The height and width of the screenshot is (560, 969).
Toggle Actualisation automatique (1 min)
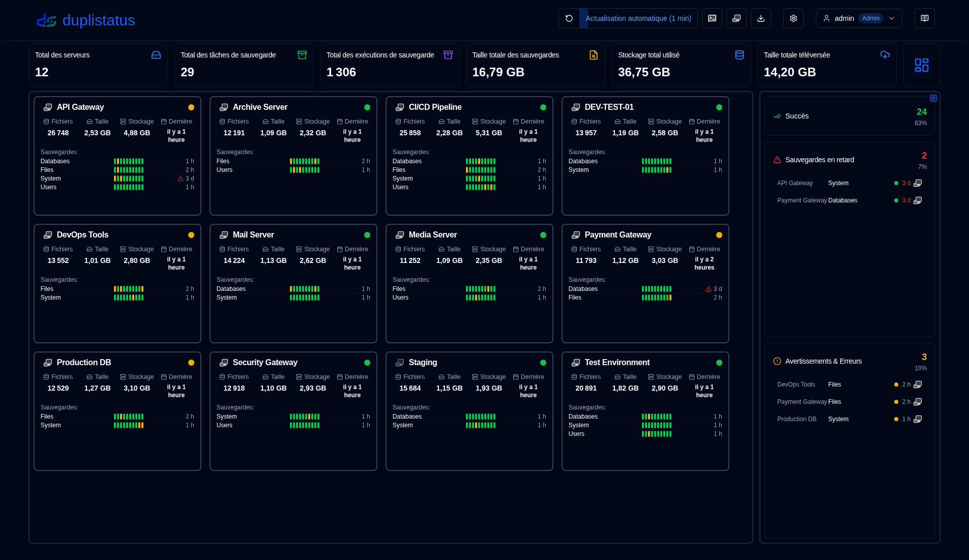639,18
